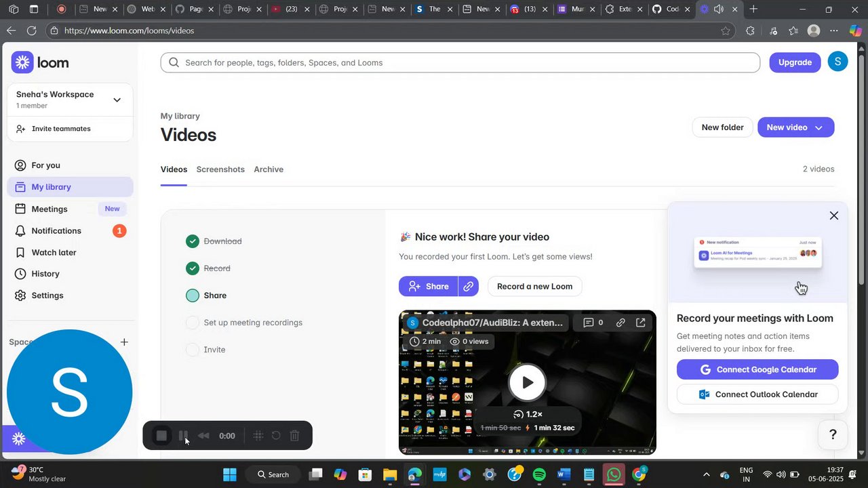Open File Explorer from the taskbar
The image size is (868, 488).
389,474
